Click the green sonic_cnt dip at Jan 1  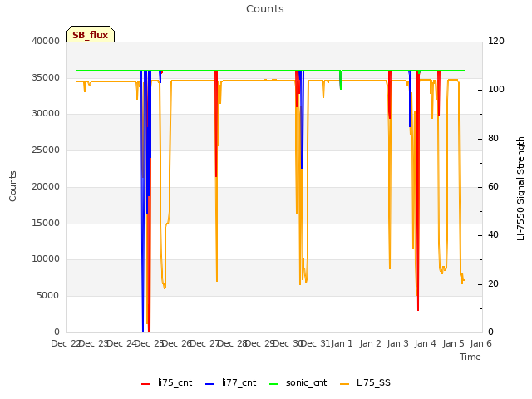(x=341, y=81)
